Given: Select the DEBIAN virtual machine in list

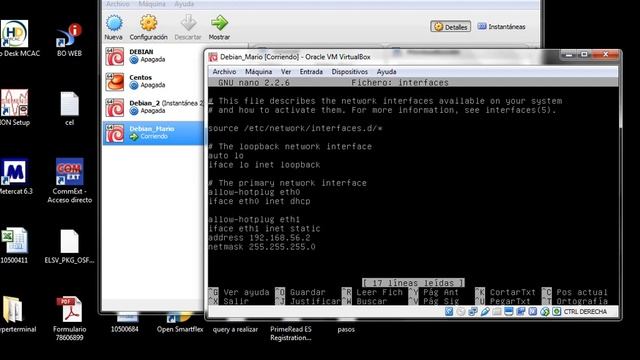Looking at the screenshot, I should coord(153,56).
